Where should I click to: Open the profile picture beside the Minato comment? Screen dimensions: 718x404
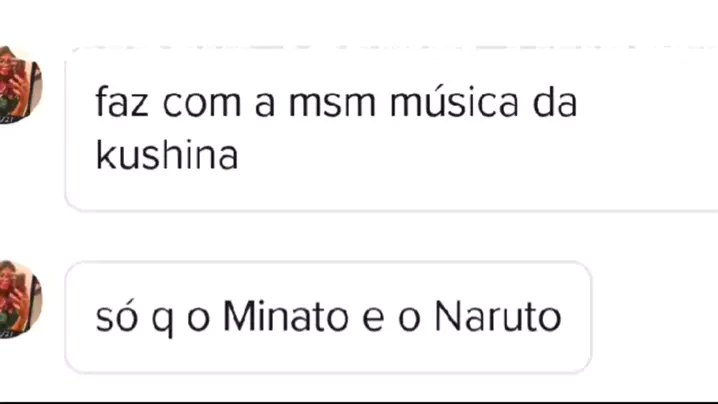19,300
